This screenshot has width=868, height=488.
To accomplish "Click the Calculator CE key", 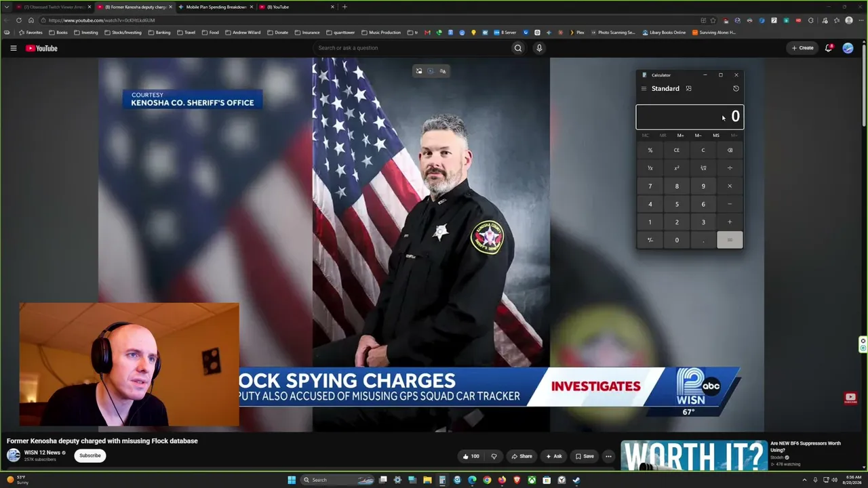I will coord(677,150).
